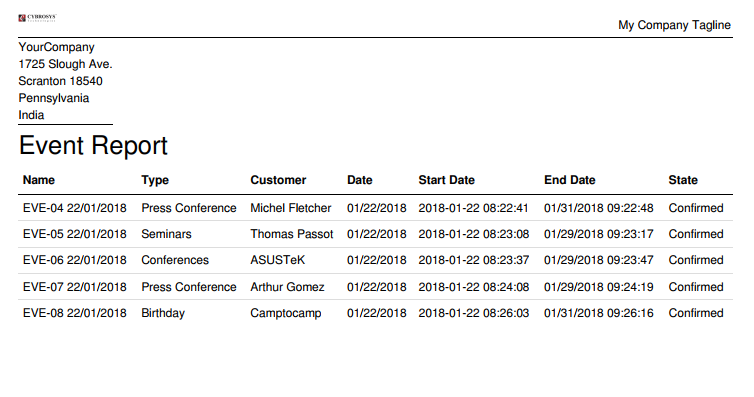Click the Event Report heading
Screen dimensions: 754x397
(x=93, y=145)
